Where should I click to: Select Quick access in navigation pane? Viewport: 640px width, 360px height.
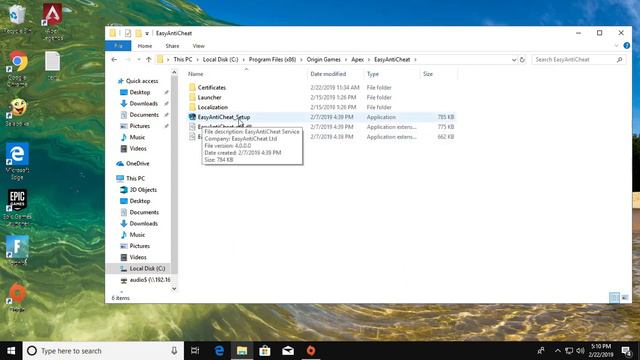(142, 81)
